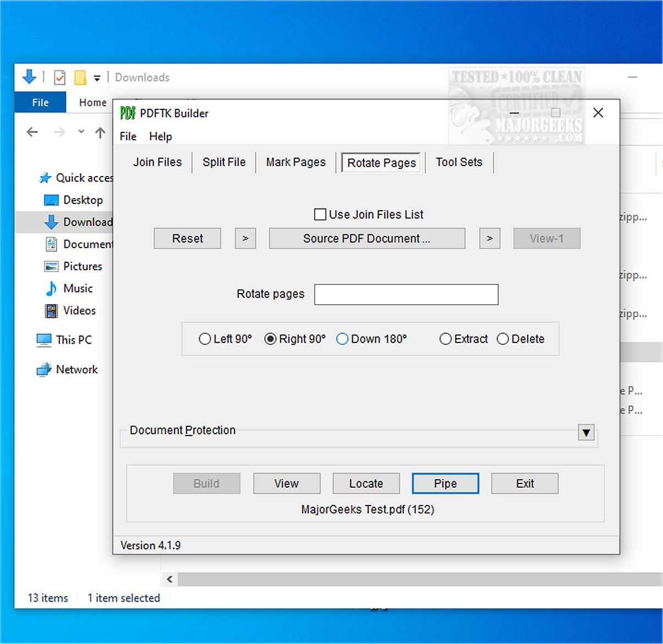
Task: Click MajorGeeks Test.pdf (152) file label
Action: tap(368, 509)
